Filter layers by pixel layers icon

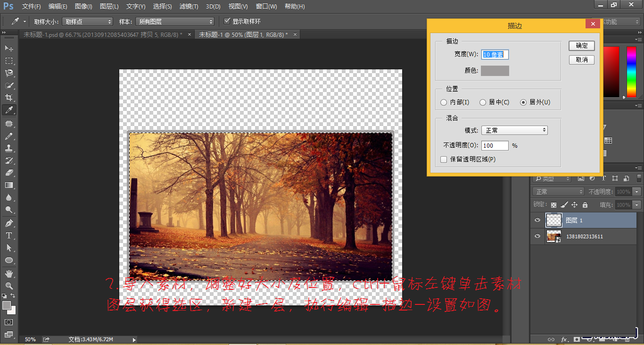click(581, 178)
